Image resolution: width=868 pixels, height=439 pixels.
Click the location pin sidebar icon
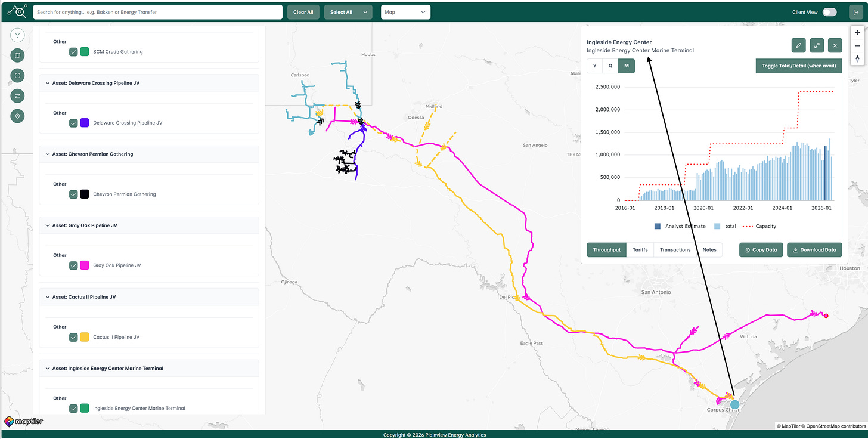[18, 116]
